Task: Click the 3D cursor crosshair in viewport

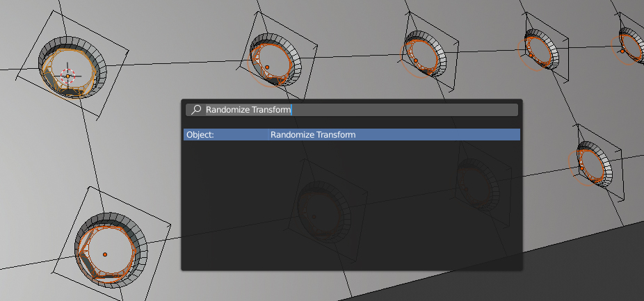Action: 67,76
